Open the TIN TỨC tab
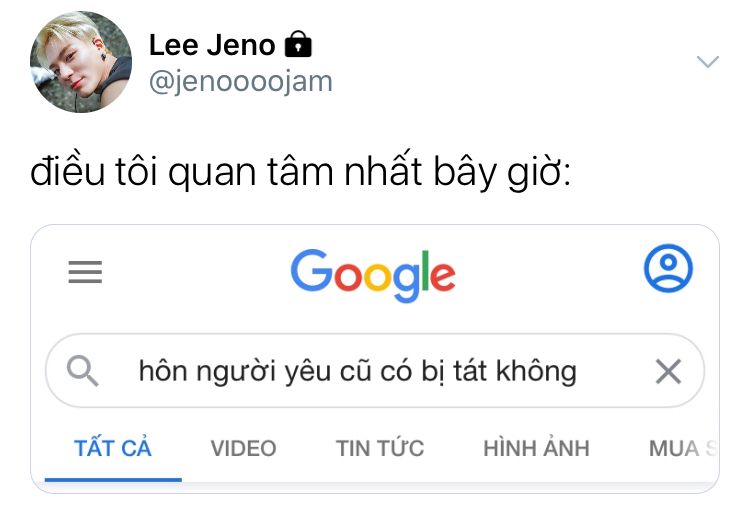This screenshot has height=511, width=750. tap(380, 448)
